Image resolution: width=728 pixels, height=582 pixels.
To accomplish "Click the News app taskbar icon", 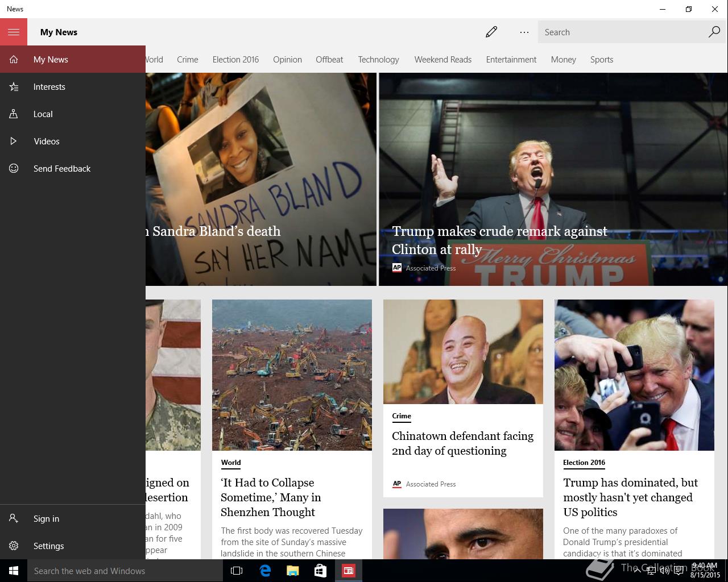I will [348, 571].
